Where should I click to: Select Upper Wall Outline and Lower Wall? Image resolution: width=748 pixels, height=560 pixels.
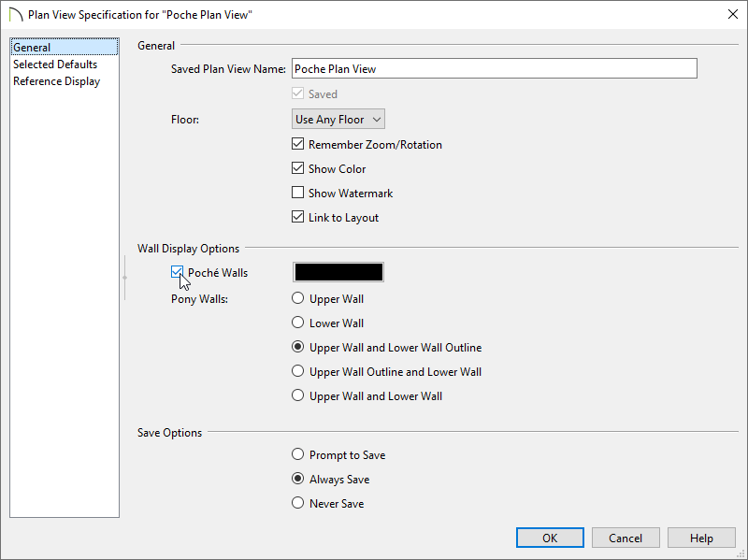297,371
